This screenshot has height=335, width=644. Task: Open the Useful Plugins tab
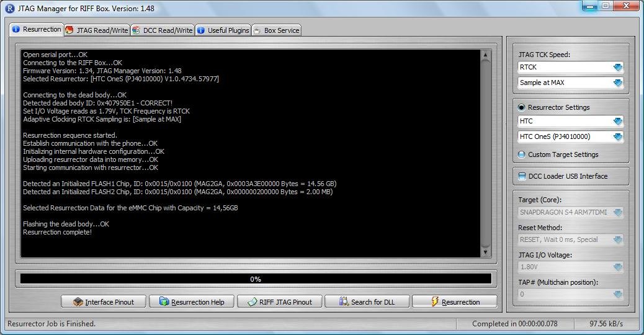point(223,30)
